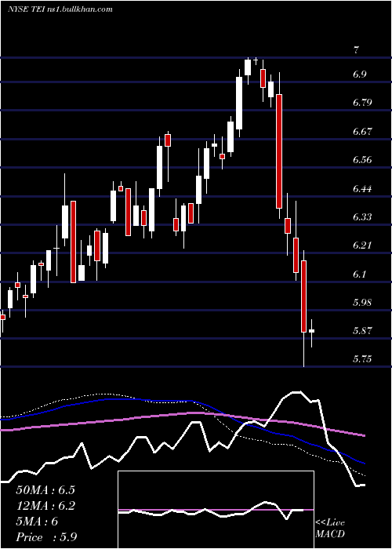Click the <<Live MACD label
This screenshot has height=549, width=392.
pos(330,528)
